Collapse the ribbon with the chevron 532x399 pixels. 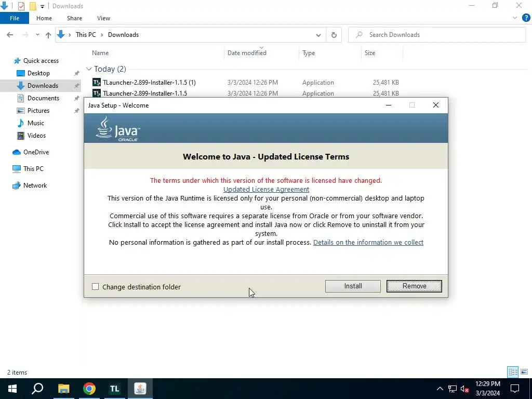tap(515, 18)
